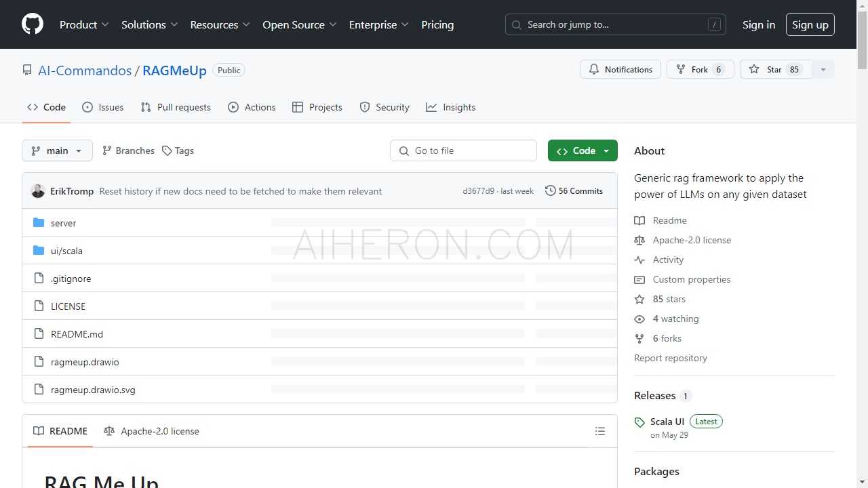Open the Product menu
868x488 pixels.
[84, 24]
